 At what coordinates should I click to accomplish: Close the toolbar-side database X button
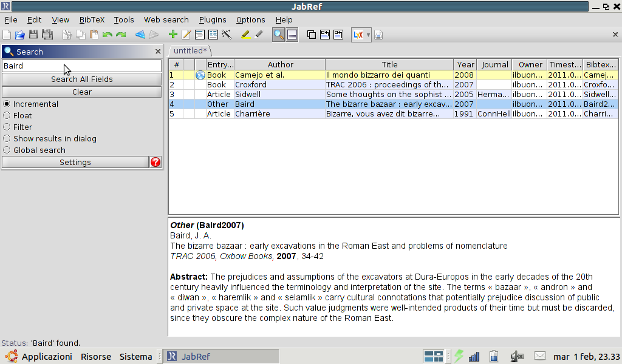point(615,35)
